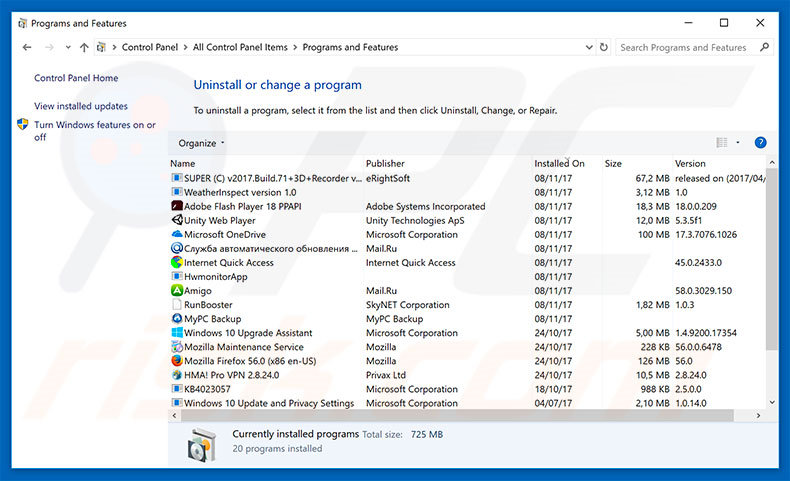Click the MyPC Backup icon
This screenshot has width=790, height=481.
click(x=177, y=319)
